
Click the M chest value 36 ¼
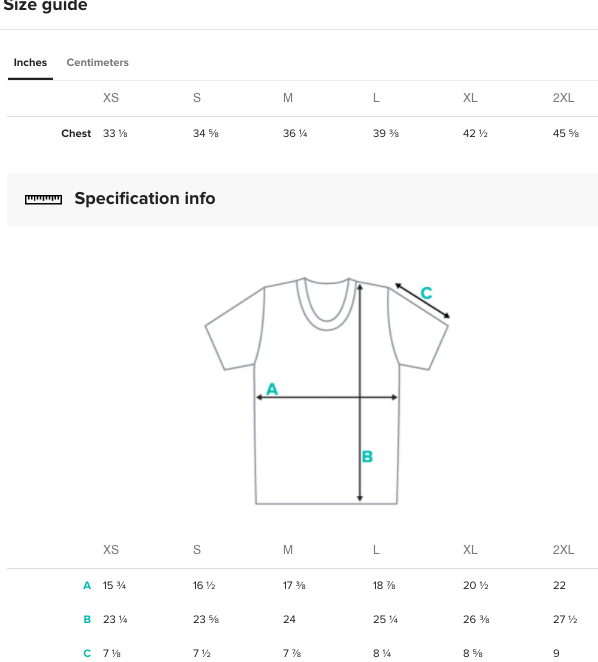click(x=295, y=133)
